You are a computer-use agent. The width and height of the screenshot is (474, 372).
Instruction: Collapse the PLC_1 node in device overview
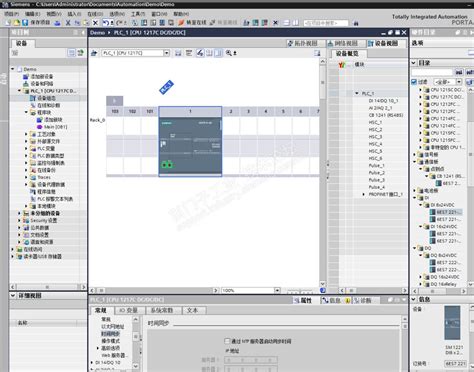(357, 93)
